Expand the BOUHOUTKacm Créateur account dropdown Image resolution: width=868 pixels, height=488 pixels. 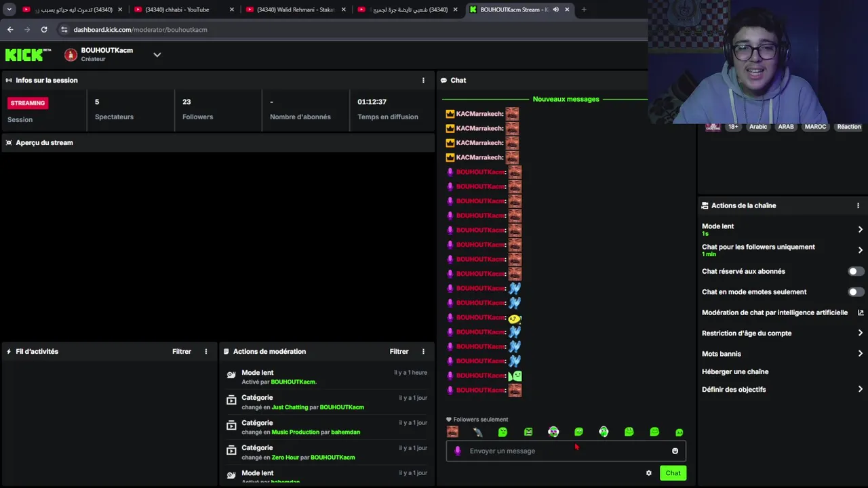157,55
